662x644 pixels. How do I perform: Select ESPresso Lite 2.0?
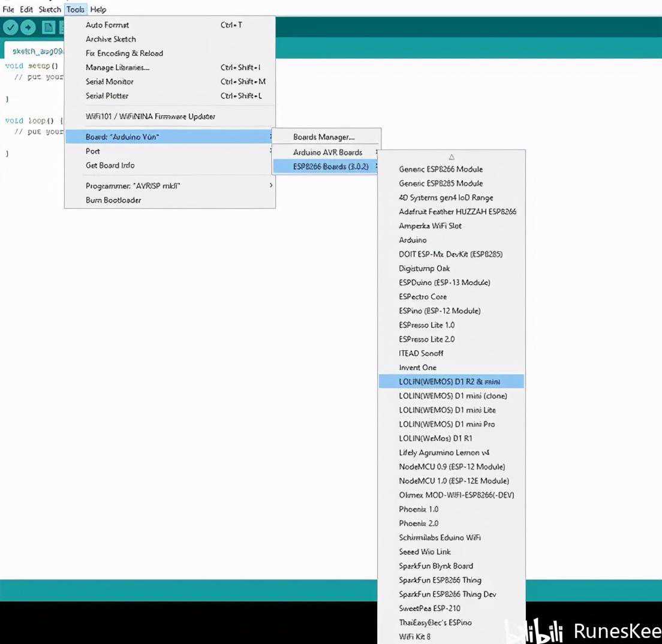click(x=452, y=339)
